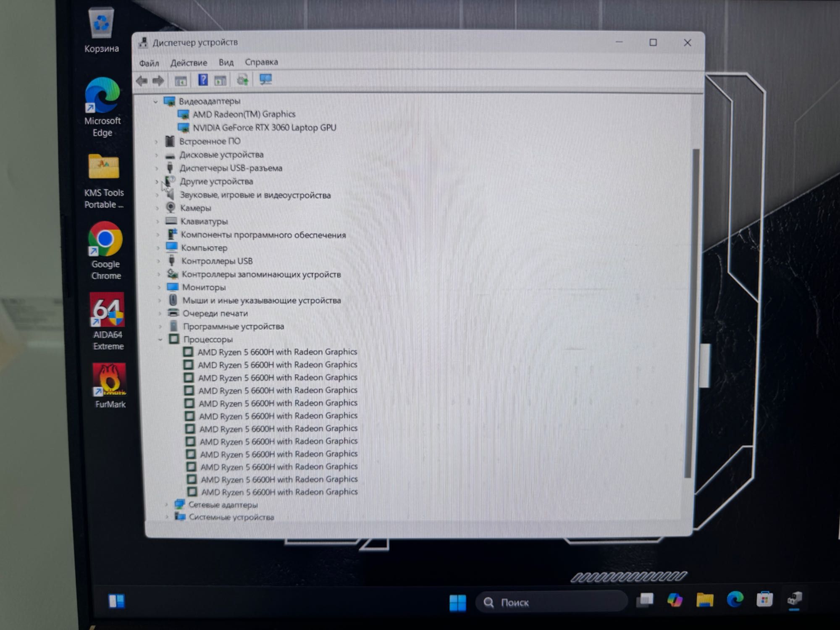840x630 pixels.
Task: Select AMD Radeon(TM) Graphics adapter
Action: [x=244, y=114]
